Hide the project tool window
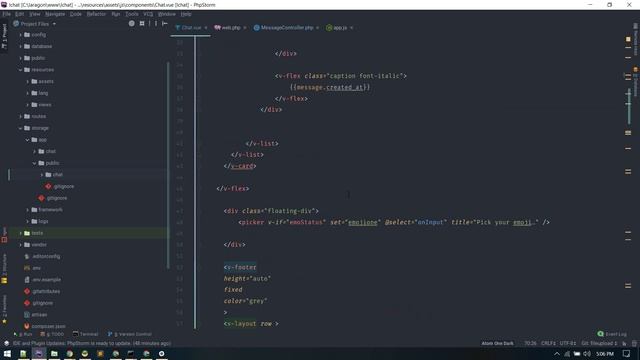 [165, 24]
